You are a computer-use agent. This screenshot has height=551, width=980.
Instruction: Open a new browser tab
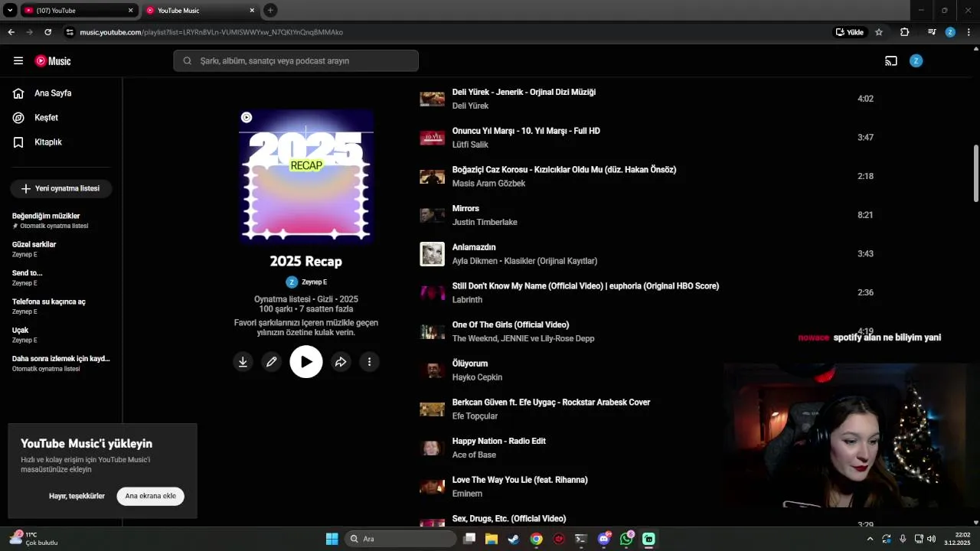pos(270,11)
